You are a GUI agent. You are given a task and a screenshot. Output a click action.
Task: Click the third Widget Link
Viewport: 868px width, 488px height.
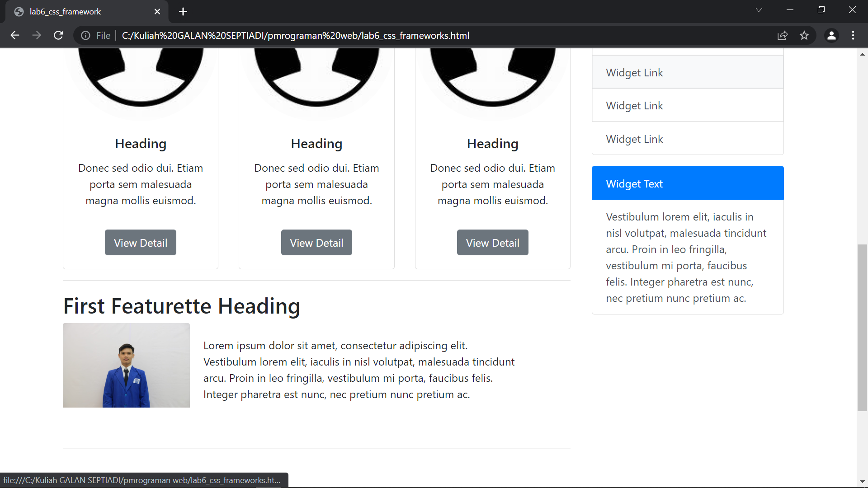(x=634, y=139)
